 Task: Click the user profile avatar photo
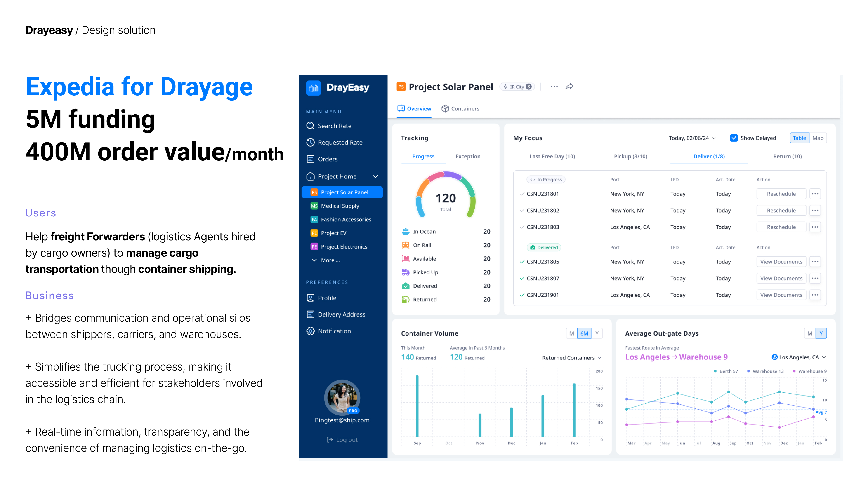tap(342, 397)
